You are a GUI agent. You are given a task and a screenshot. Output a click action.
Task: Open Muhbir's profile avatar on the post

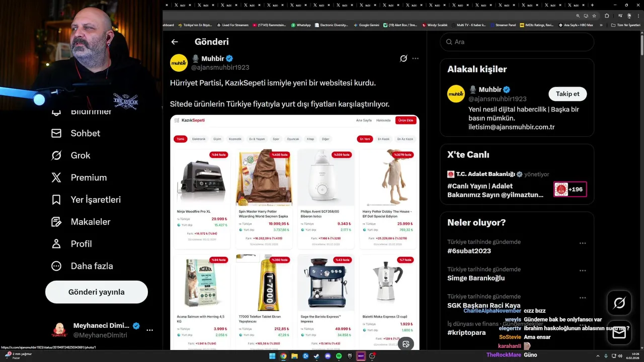(x=179, y=63)
